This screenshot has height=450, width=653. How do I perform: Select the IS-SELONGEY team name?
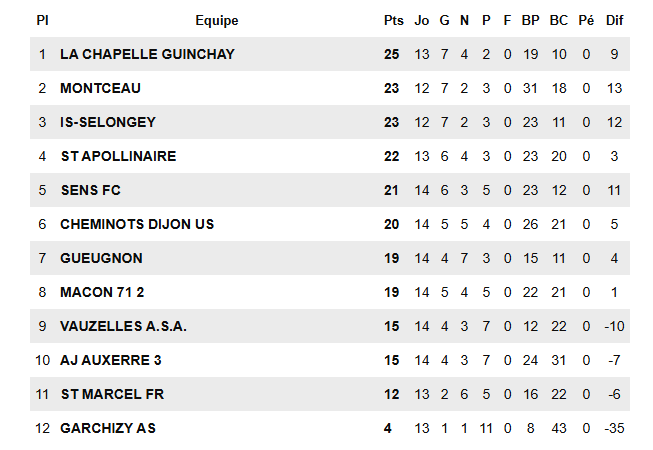108,122
